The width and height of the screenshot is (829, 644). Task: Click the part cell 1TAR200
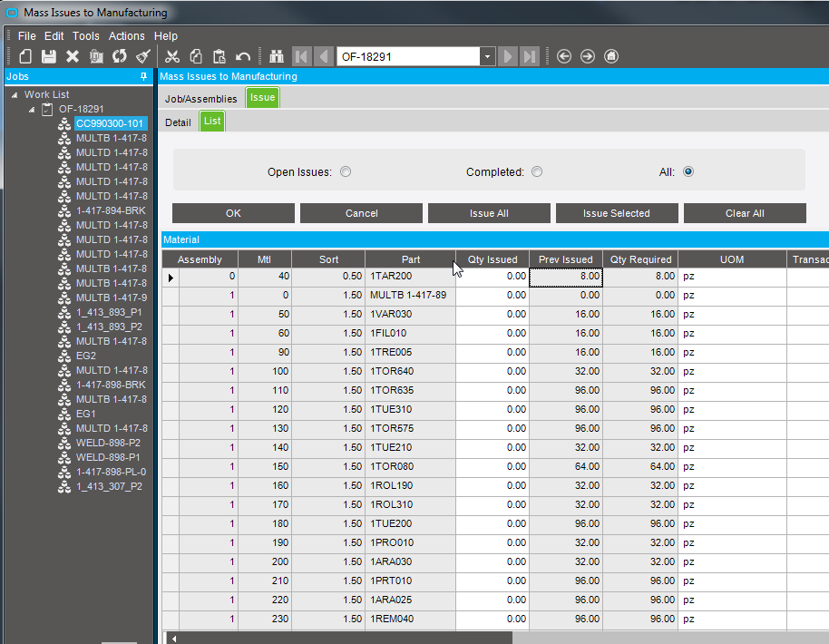[410, 277]
